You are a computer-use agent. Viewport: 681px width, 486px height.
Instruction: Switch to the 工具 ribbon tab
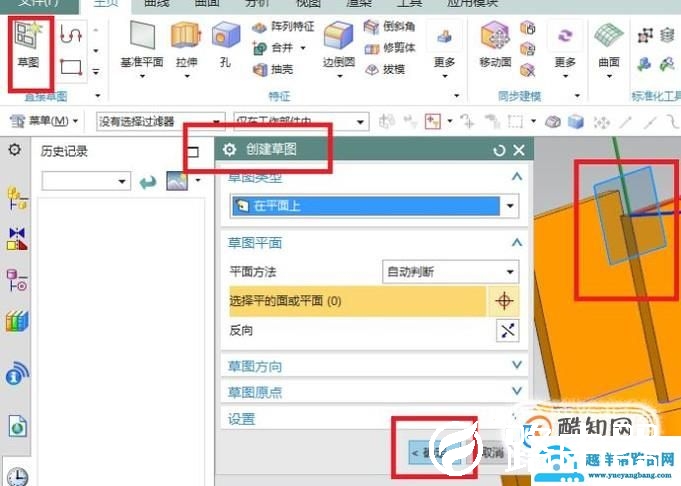pos(409,3)
